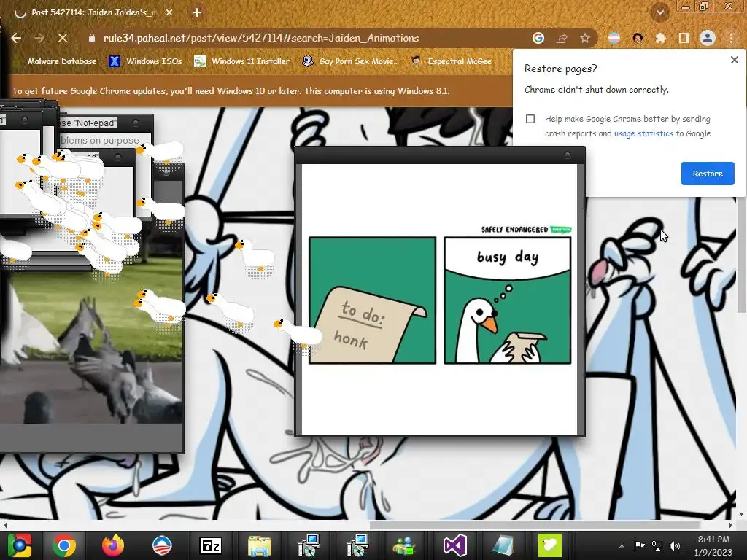This screenshot has height=560, width=747.
Task: Click the cartoon face extension icon
Action: [638, 38]
